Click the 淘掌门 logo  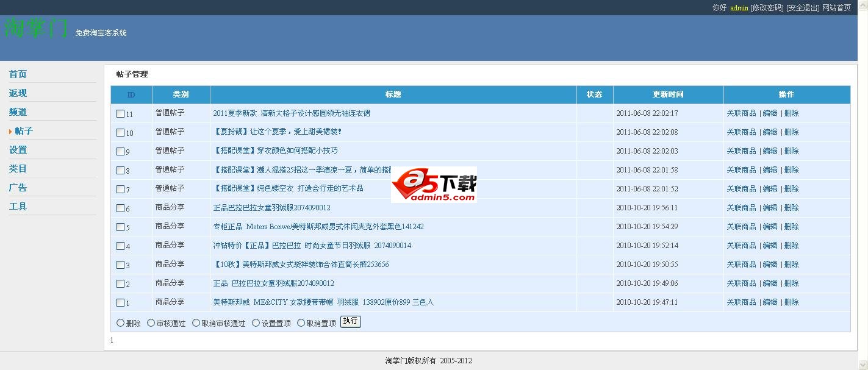click(x=35, y=28)
